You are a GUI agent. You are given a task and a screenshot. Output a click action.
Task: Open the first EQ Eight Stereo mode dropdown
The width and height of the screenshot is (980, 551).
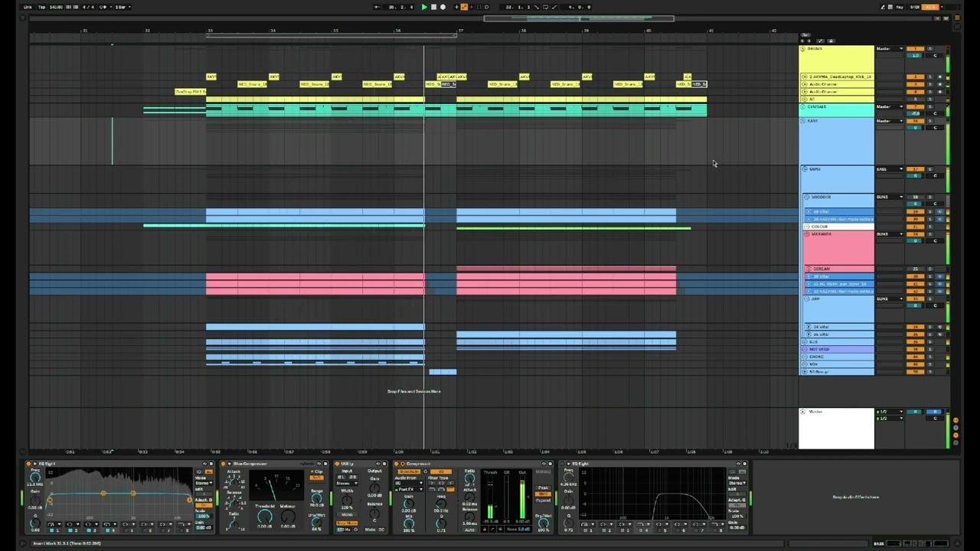coord(204,483)
